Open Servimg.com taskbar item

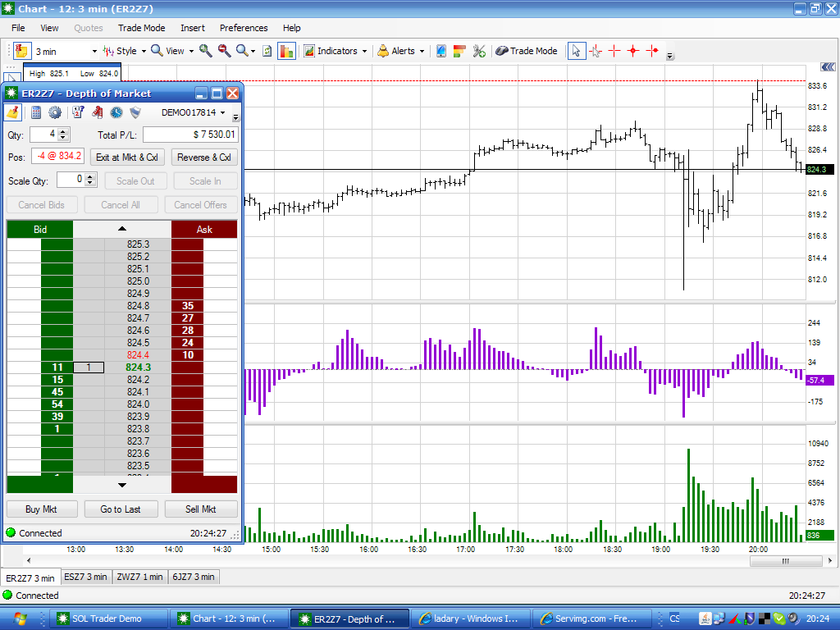pyautogui.click(x=592, y=619)
